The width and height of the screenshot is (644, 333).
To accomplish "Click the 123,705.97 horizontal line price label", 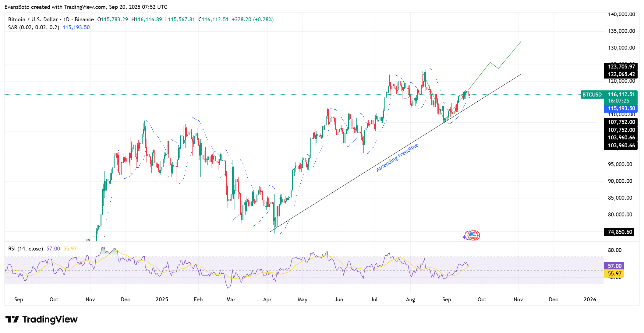I will (621, 66).
